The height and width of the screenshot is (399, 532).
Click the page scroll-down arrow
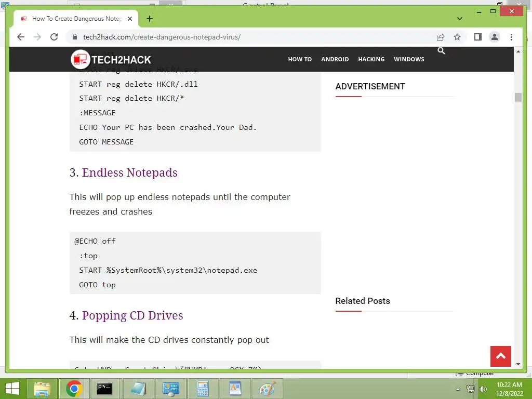[x=518, y=364]
